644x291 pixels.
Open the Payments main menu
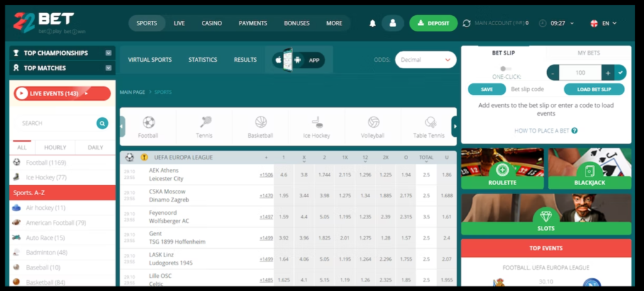pos(253,23)
